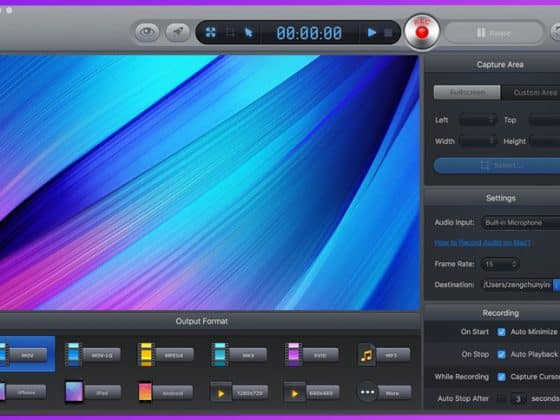This screenshot has height=420, width=560.
Task: Choose the Android output preset button
Action: [173, 393]
